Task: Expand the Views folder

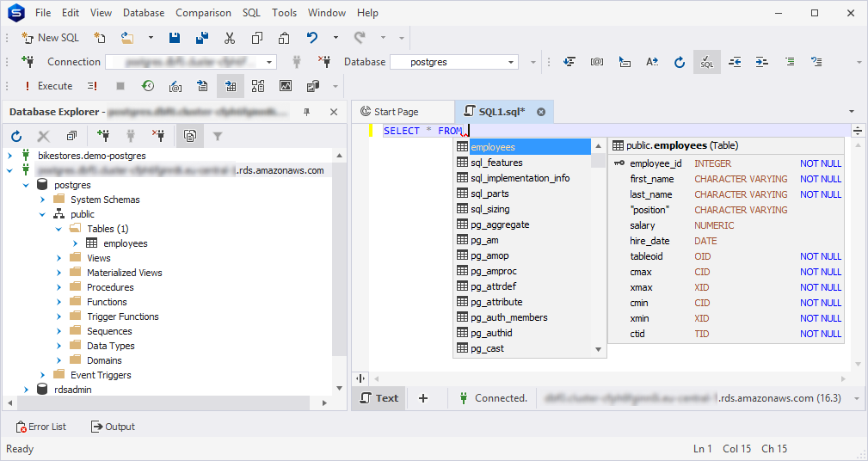Action: pos(58,258)
